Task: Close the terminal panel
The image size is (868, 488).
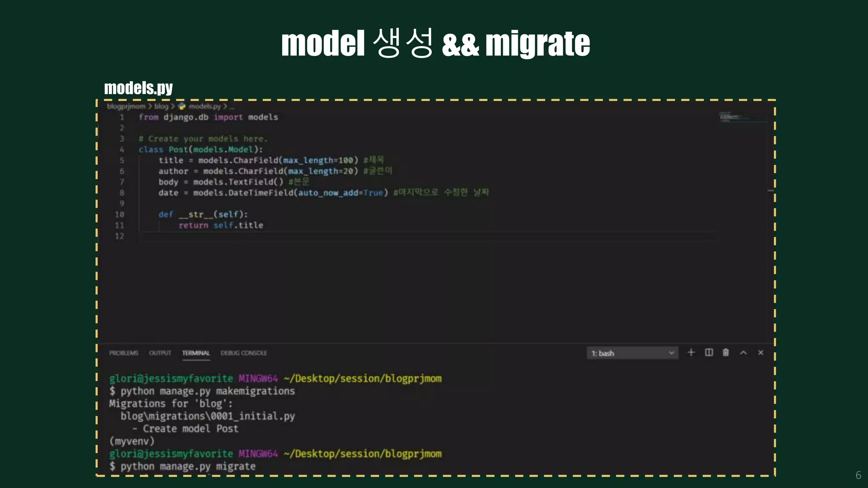Action: click(x=761, y=352)
